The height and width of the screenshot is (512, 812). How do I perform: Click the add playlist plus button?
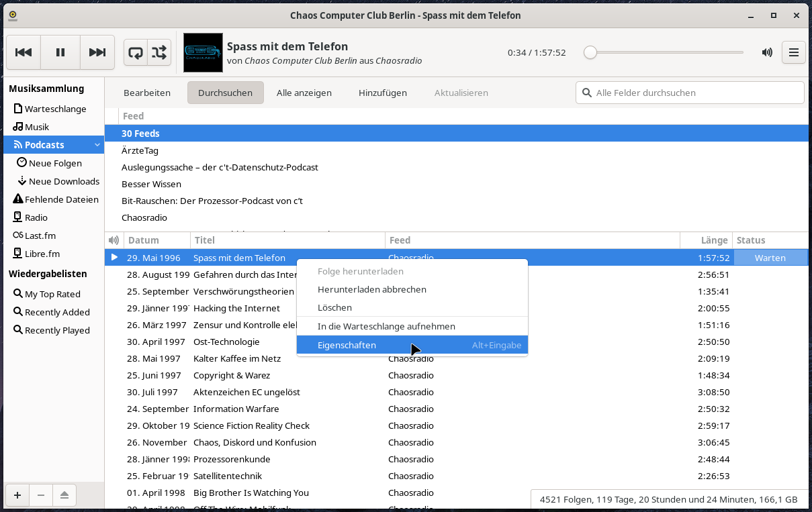[17, 495]
